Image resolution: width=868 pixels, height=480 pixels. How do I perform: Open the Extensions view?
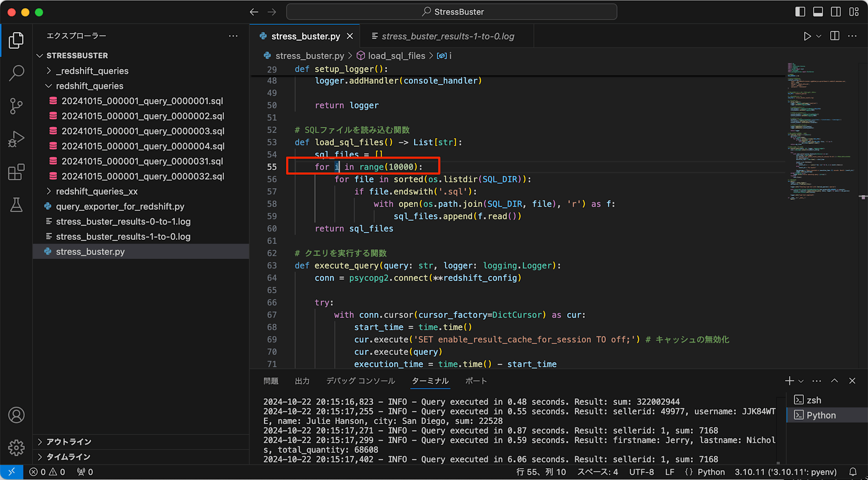pos(16,172)
